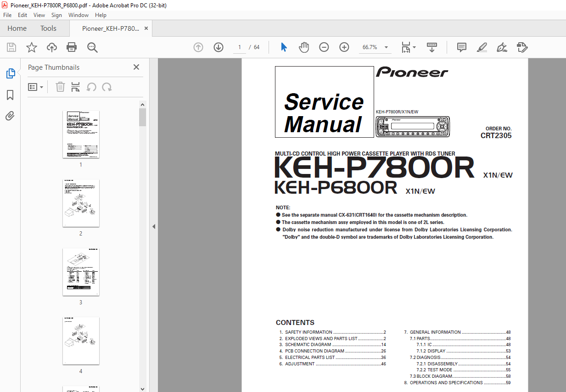566x392 pixels.
Task: Zoom out with the minus icon
Action: (x=324, y=47)
